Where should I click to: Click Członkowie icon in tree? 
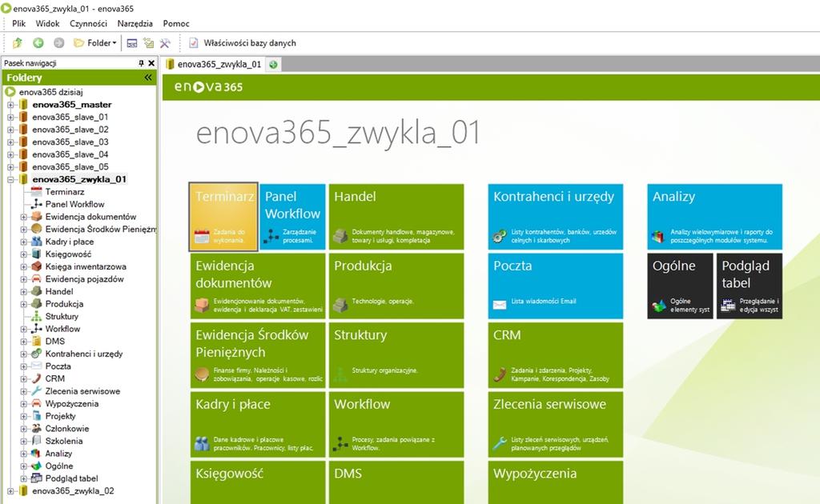click(x=36, y=429)
